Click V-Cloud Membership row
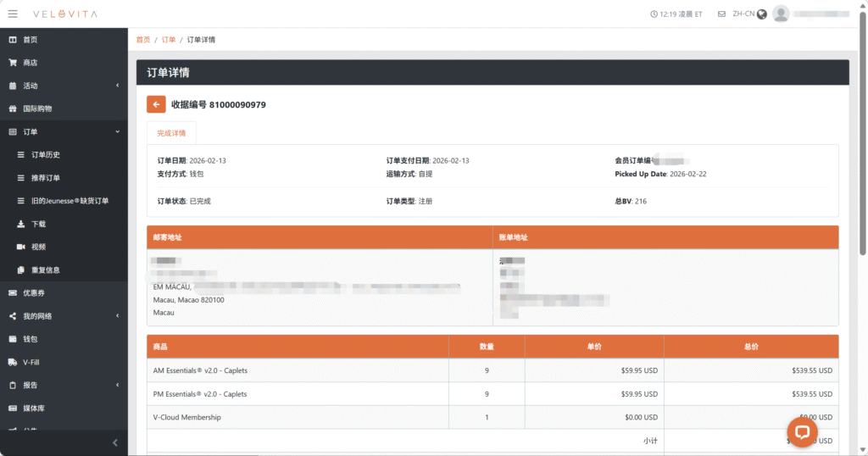 tap(492, 417)
